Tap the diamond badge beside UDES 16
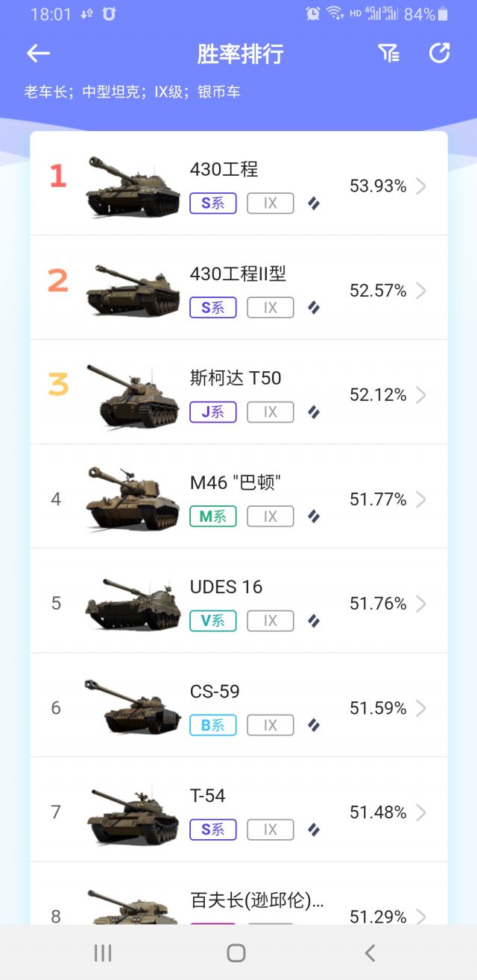The height and width of the screenshot is (980, 477). pos(314,620)
